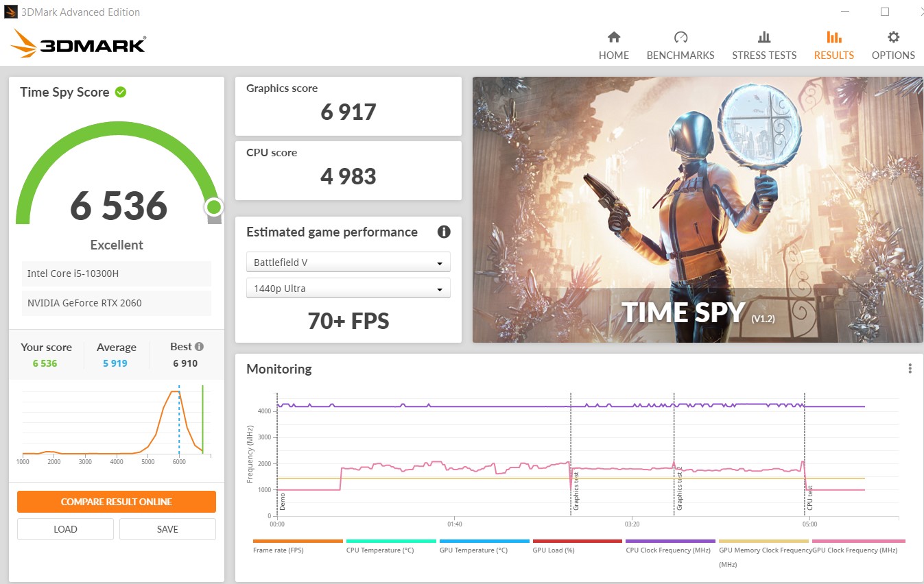The image size is (924, 584).
Task: Toggle GPU Clock Frequency legend series
Action: point(858,546)
